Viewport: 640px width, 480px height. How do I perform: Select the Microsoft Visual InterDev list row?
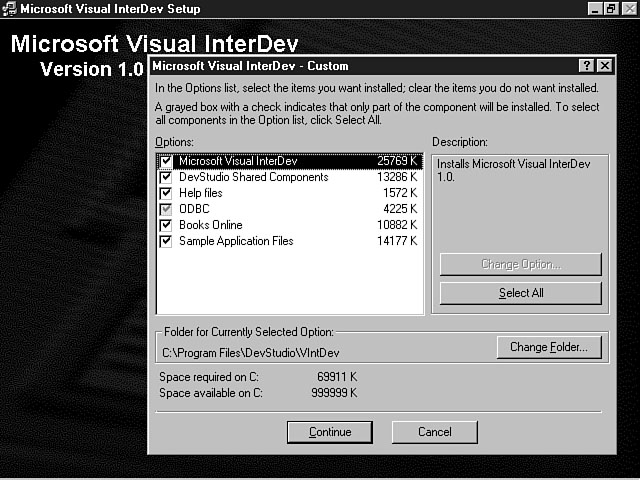[238, 161]
